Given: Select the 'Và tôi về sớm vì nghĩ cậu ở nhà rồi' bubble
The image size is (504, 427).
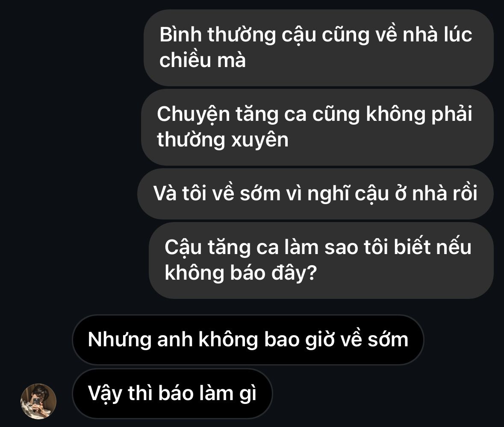Looking at the screenshot, I should point(315,194).
